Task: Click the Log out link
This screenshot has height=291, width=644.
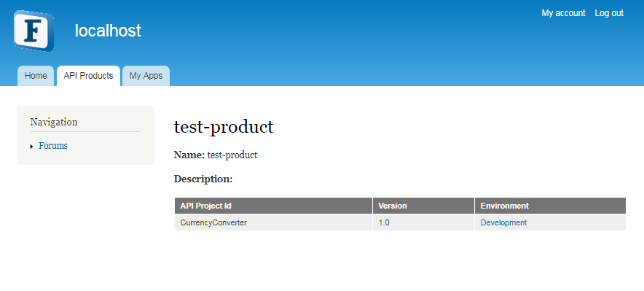Action: [609, 13]
